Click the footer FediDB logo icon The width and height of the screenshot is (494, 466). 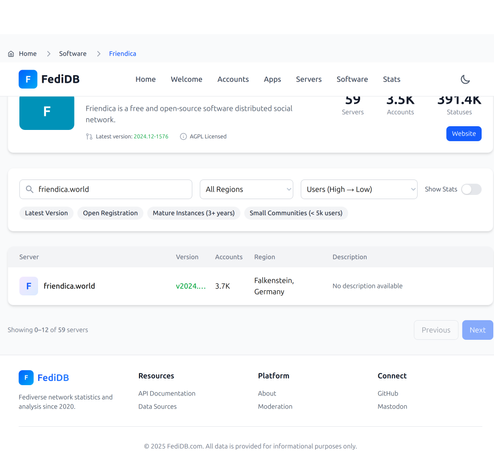[26, 378]
